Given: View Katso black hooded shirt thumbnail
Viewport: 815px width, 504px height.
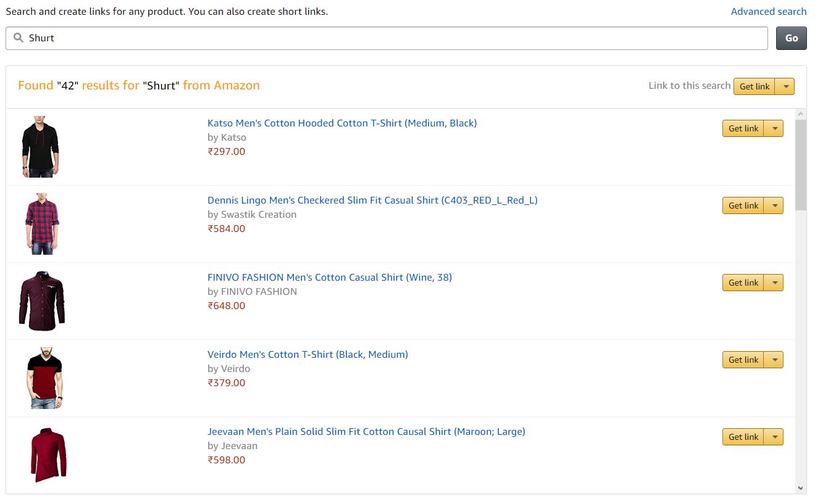Looking at the screenshot, I should (41, 147).
